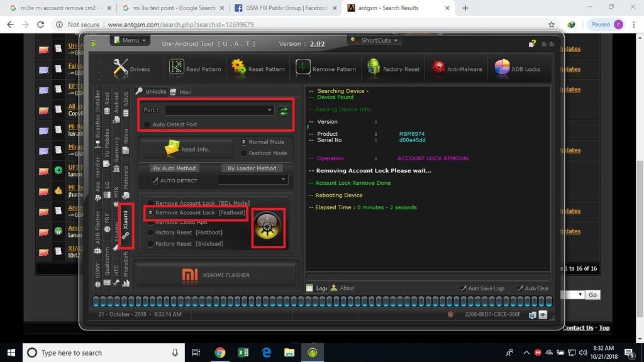Click the XIAOMI FLASHER button
The height and width of the screenshot is (362, 644).
(216, 275)
